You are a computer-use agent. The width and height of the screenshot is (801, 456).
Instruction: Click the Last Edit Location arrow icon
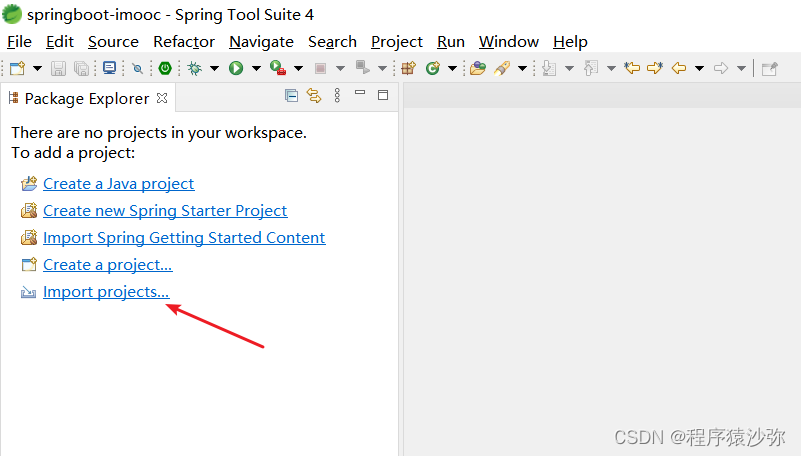(x=632, y=68)
